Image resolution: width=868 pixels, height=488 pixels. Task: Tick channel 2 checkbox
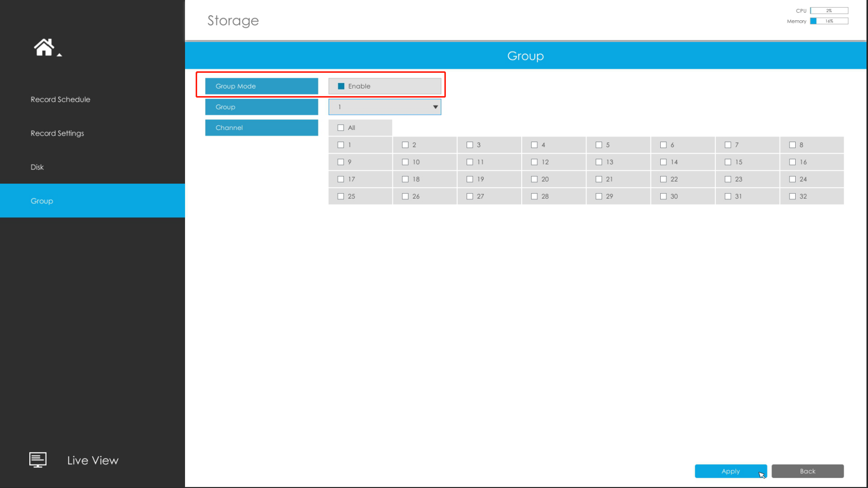(x=405, y=145)
